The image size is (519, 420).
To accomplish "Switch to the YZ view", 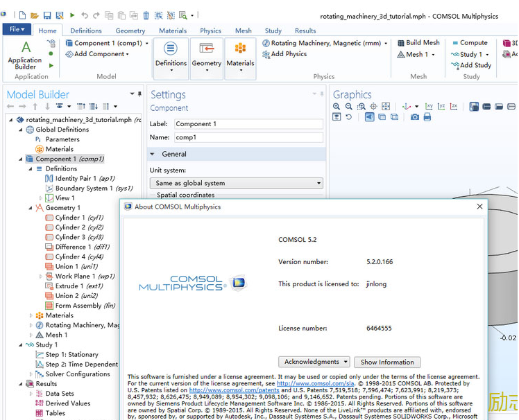I will [441, 107].
